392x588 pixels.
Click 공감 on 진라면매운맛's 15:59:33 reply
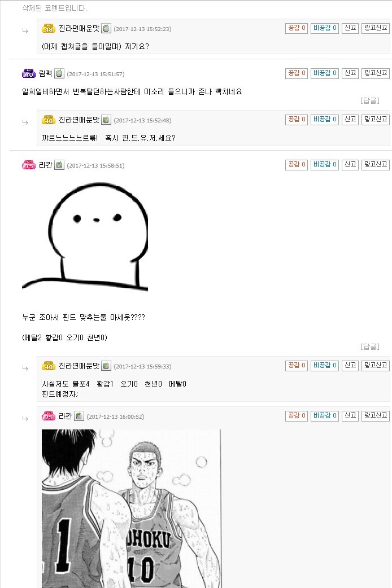pos(296,366)
